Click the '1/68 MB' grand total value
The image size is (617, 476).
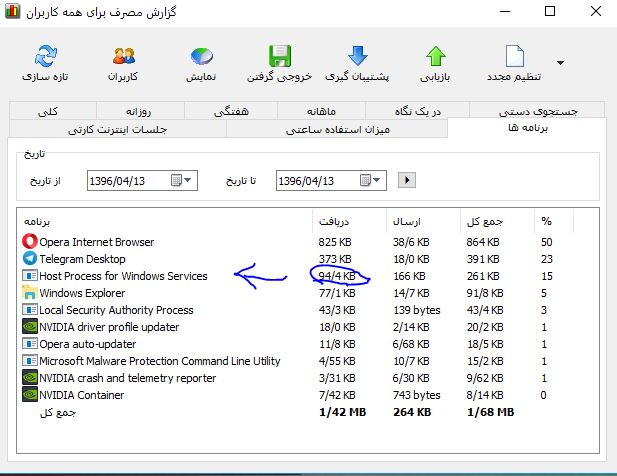click(x=491, y=412)
